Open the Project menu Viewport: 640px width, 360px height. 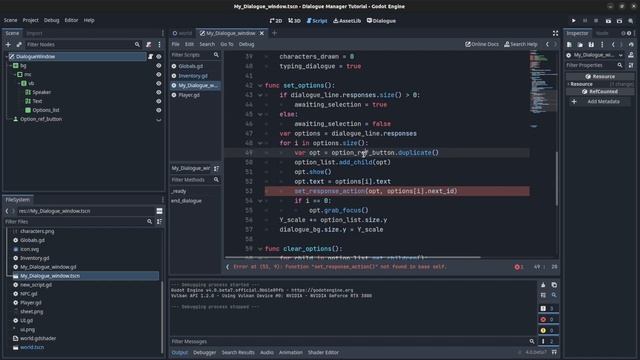31,20
